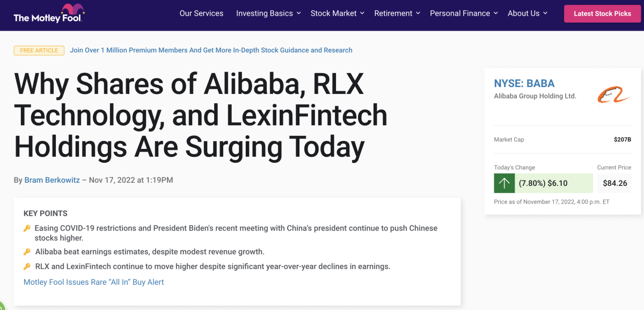This screenshot has height=310, width=644.
Task: Click the first key point key icon
Action: 27,228
